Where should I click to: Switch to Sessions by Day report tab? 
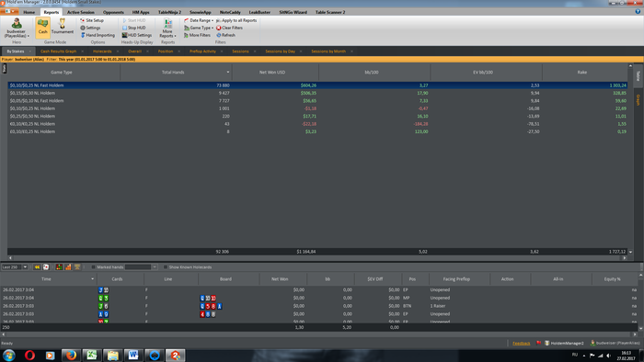click(x=280, y=51)
